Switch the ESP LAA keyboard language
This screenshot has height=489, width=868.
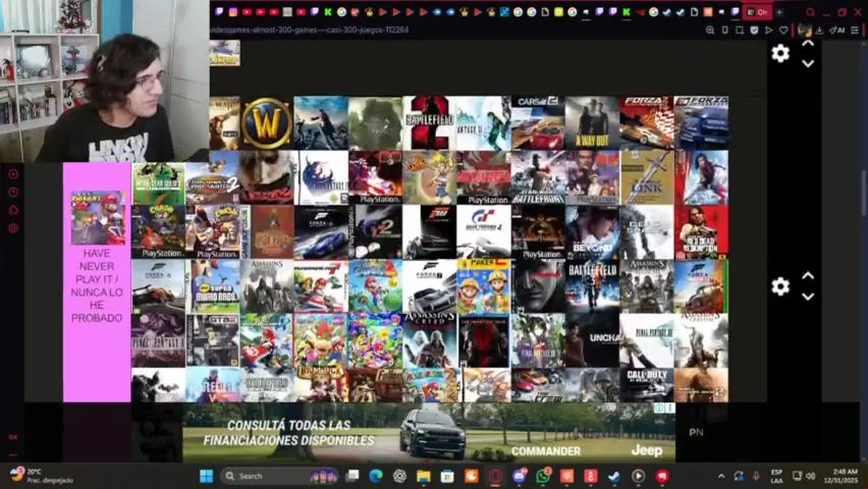pyautogui.click(x=776, y=476)
